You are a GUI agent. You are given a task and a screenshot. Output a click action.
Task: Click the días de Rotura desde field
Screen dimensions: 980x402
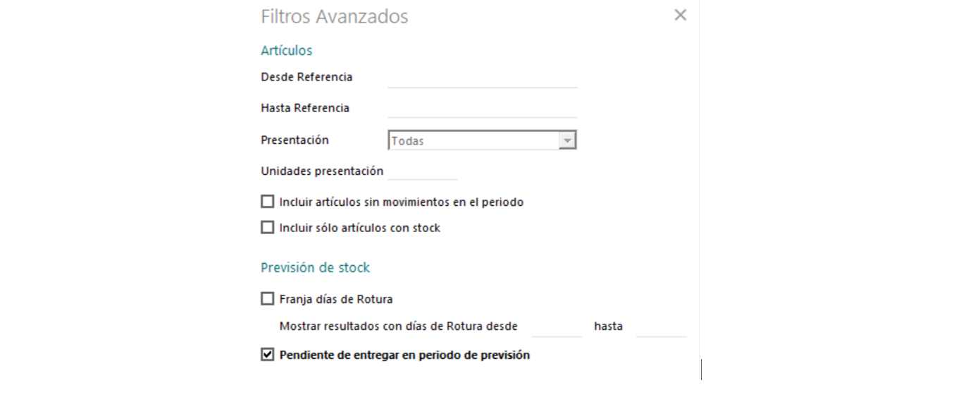coord(556,327)
